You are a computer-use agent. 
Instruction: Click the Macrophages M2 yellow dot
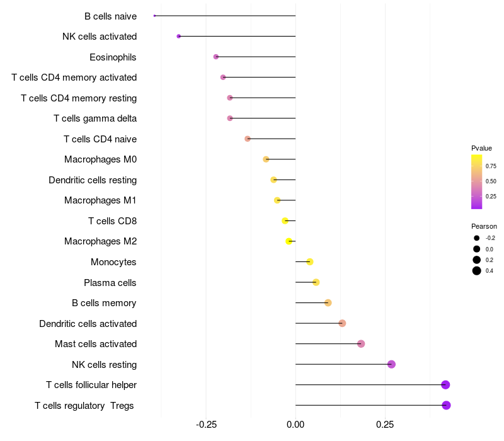tap(289, 241)
